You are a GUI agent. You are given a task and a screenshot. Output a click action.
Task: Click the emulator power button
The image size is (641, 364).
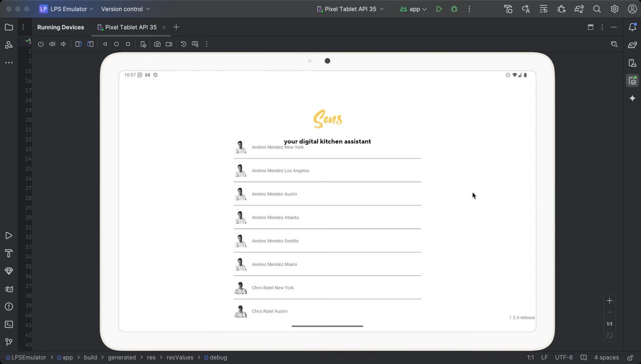coord(41,44)
